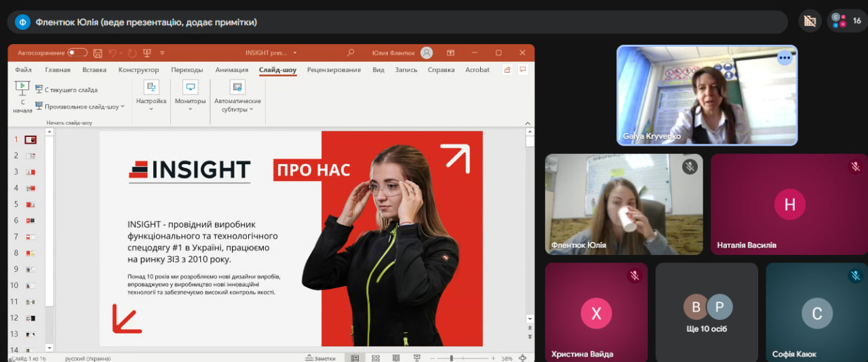868x362 pixels.
Task: Click the 16 participants badge
Action: coord(847,21)
